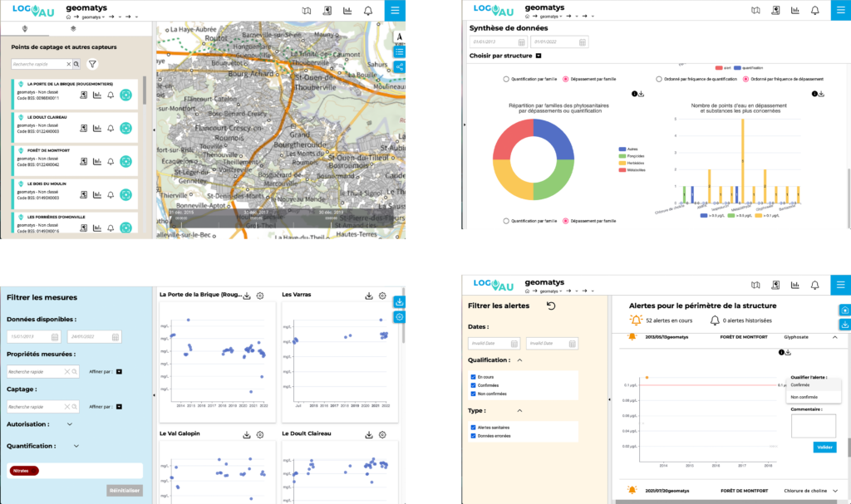Download the Glyphosate alert chart in the alerts panel
The width and height of the screenshot is (851, 504).
point(788,353)
